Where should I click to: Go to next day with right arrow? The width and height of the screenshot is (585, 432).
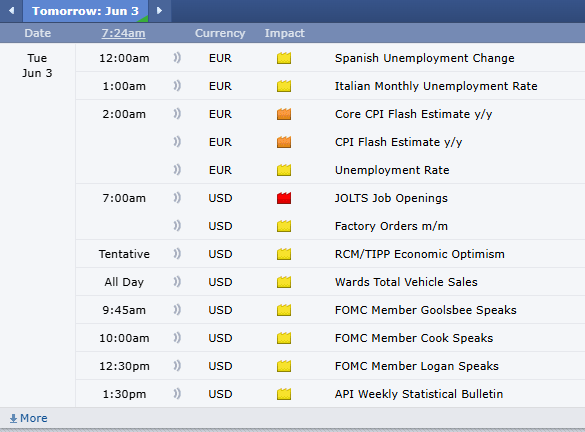160,10
